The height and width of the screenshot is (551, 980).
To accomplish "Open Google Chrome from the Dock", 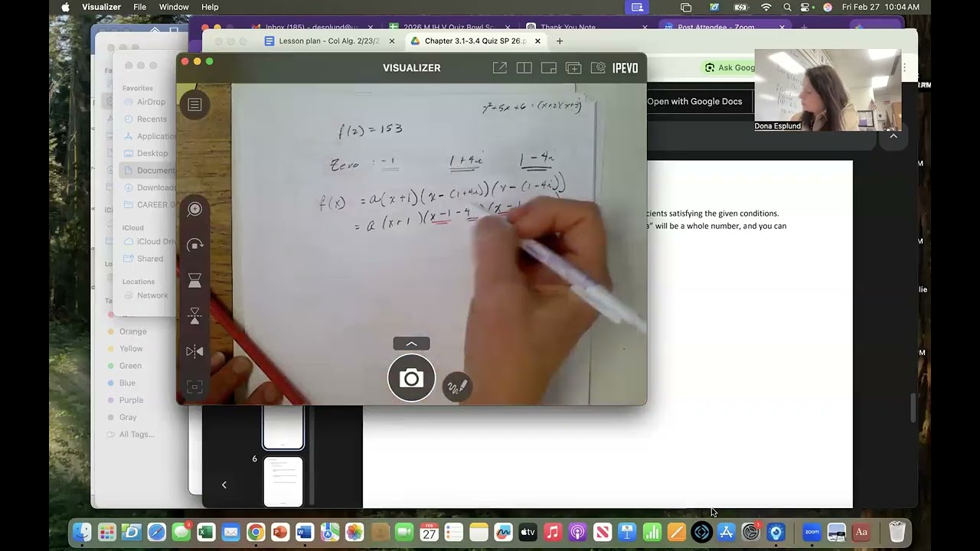I will (256, 532).
